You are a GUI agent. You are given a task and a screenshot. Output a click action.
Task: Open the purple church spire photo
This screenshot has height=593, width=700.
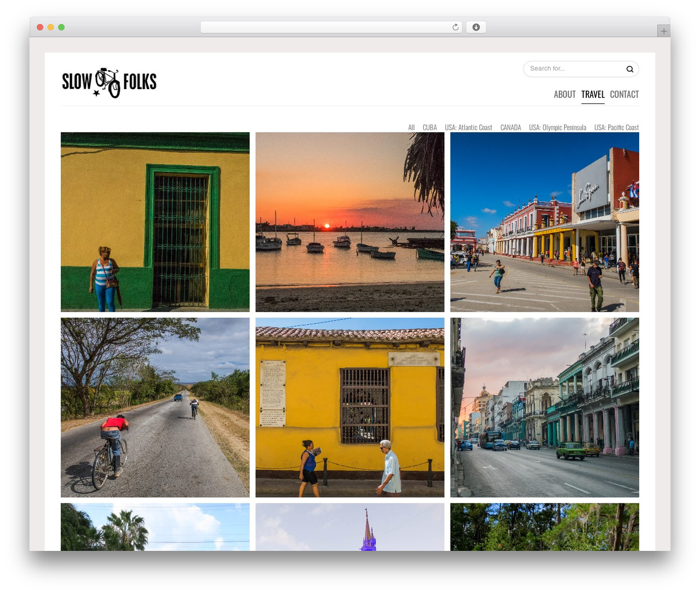[x=350, y=527]
